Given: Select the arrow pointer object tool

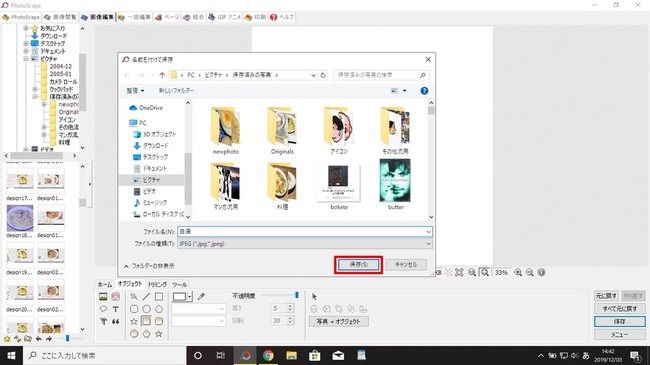Looking at the screenshot, I should [314, 296].
